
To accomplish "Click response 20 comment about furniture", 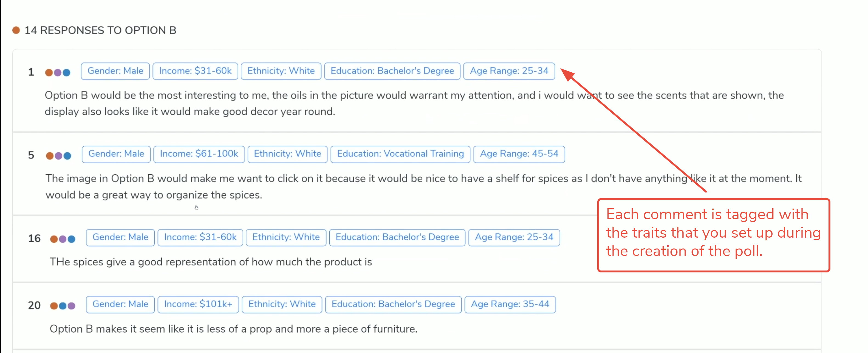I will 233,329.
